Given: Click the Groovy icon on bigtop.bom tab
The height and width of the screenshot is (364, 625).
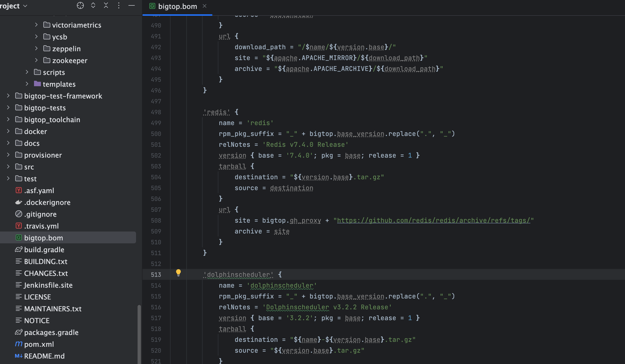Looking at the screenshot, I should pos(152,6).
